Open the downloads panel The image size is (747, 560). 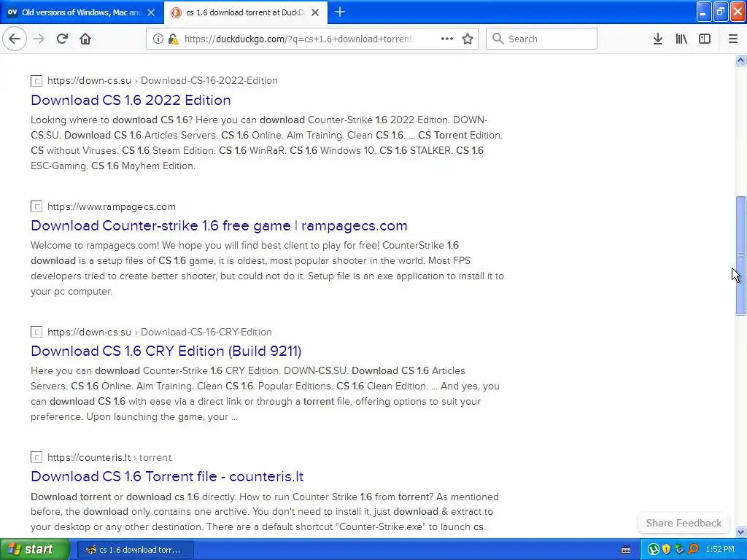tap(658, 39)
